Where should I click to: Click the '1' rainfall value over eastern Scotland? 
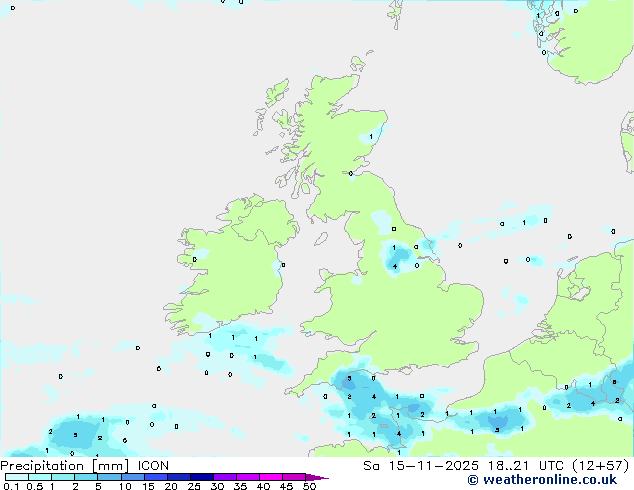tap(371, 137)
